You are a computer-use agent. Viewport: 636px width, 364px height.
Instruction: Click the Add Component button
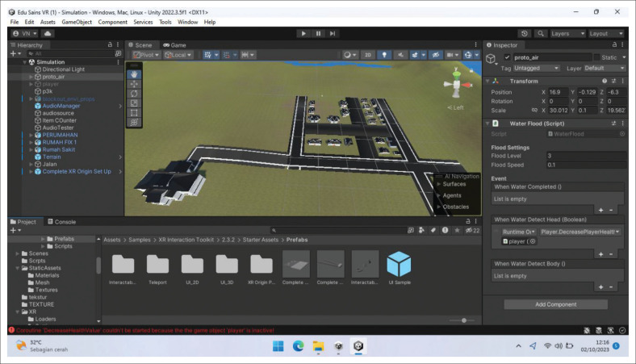pos(555,304)
